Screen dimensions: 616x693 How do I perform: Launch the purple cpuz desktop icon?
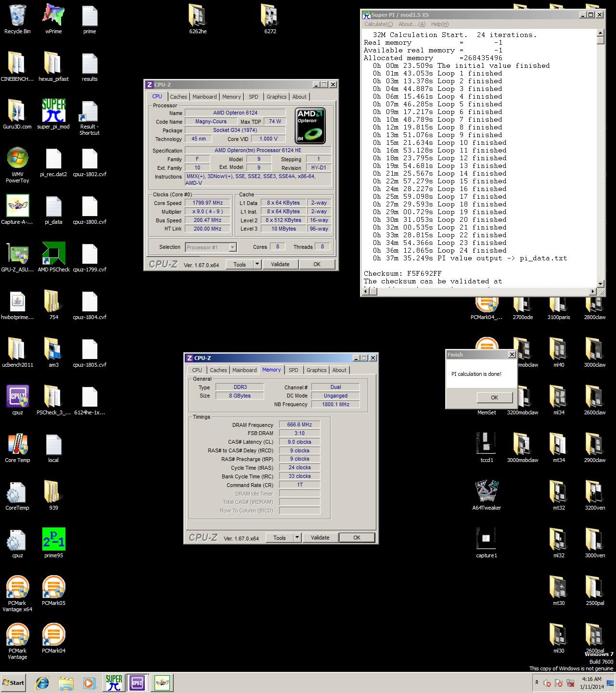[17, 400]
